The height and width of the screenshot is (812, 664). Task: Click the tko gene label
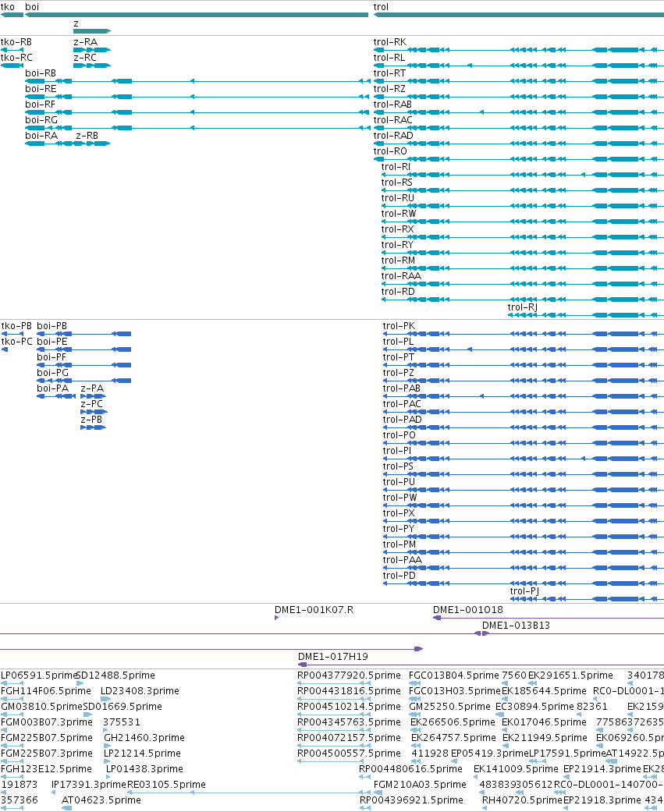(x=7, y=7)
